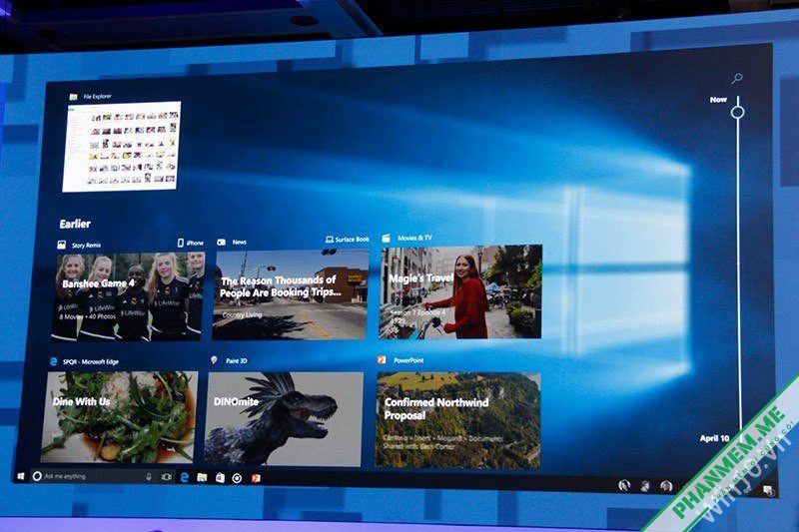The width and height of the screenshot is (799, 532).
Task: Click the iPhone device label
Action: [195, 244]
